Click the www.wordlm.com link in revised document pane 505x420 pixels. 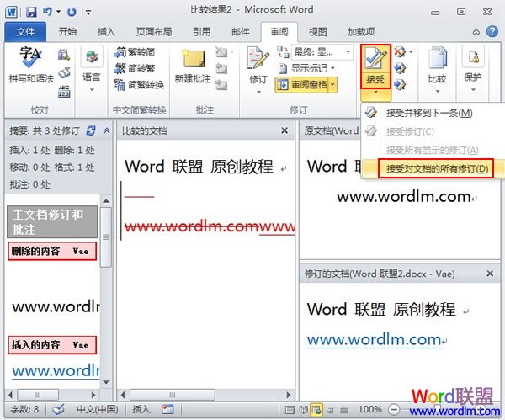point(375,340)
